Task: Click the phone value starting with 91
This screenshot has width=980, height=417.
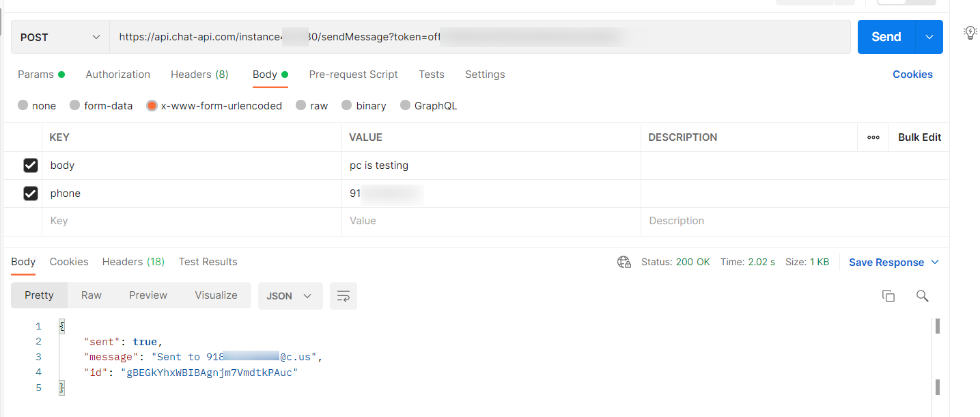Action: (491, 193)
